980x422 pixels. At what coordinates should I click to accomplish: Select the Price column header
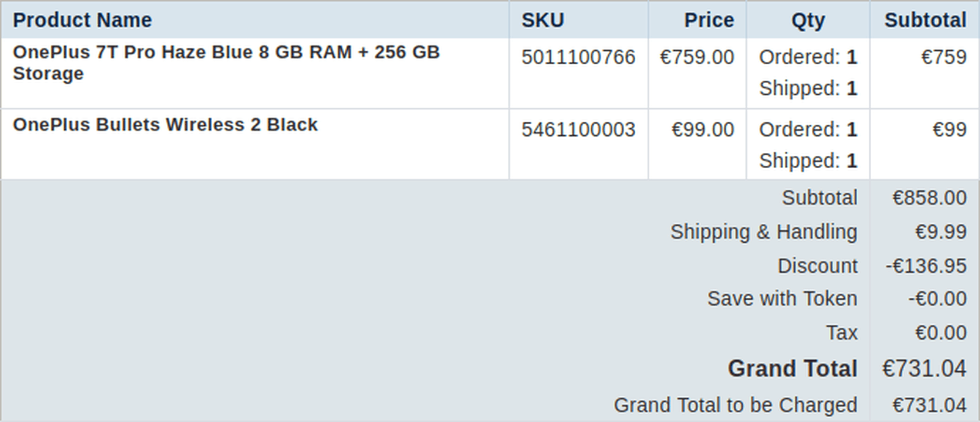709,20
